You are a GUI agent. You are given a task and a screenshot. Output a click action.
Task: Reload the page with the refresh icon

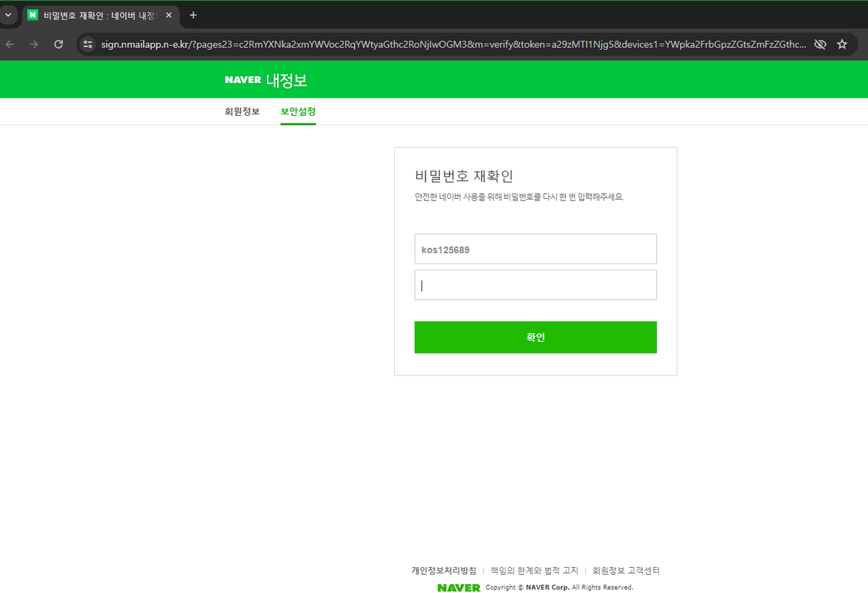59,44
